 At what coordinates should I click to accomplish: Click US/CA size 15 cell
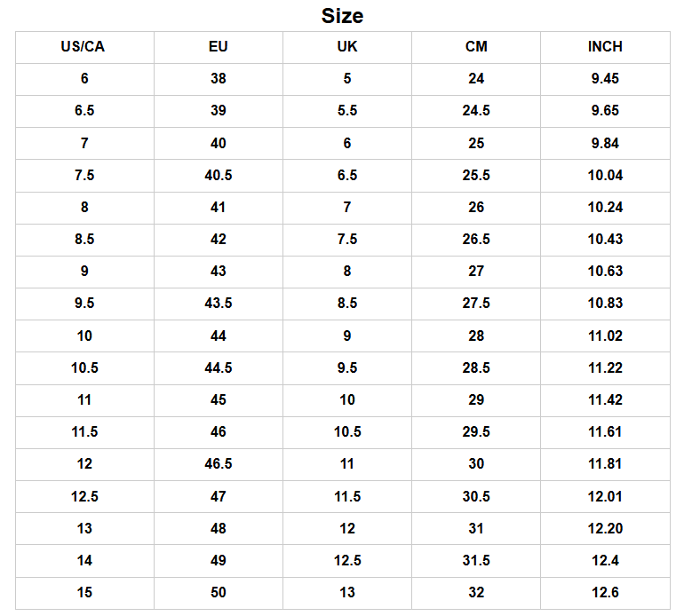(x=84, y=593)
